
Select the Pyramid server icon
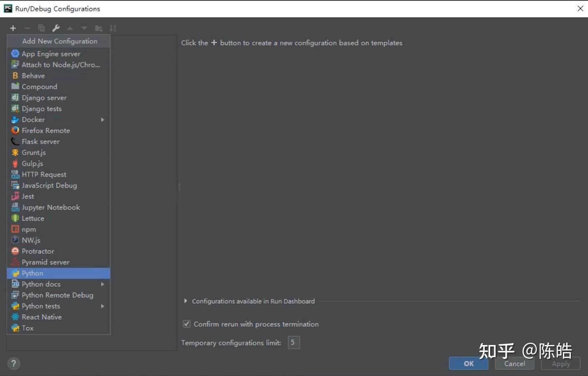coord(15,262)
